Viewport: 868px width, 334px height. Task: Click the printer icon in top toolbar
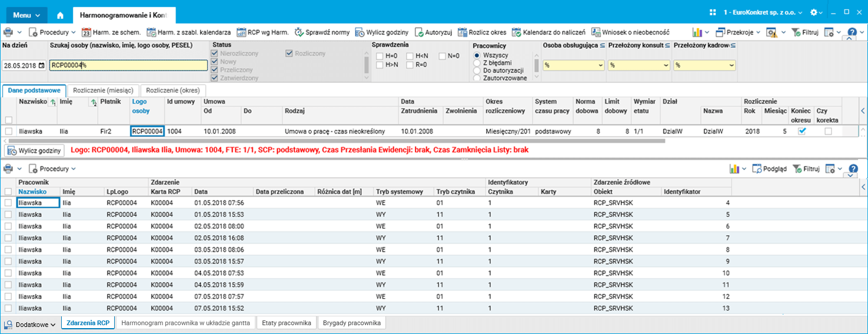(9, 32)
